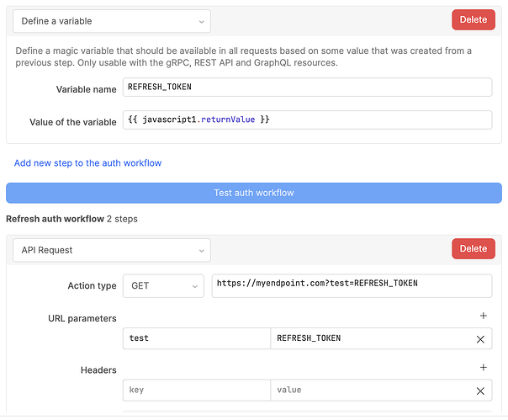Image resolution: width=508 pixels, height=420 pixels.
Task: Click 'Add new step to the auth workflow'
Action: (x=87, y=162)
